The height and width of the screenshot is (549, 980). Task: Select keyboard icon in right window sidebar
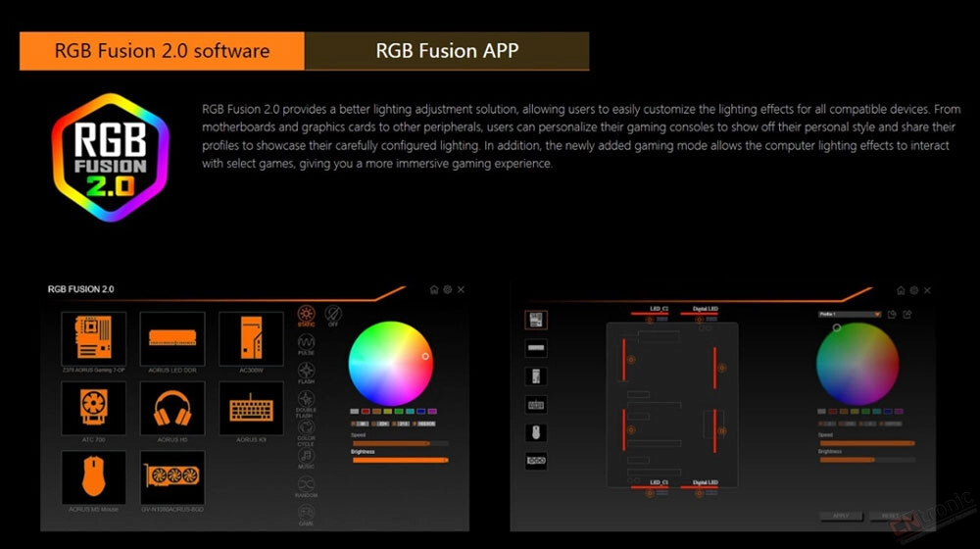pos(536,404)
